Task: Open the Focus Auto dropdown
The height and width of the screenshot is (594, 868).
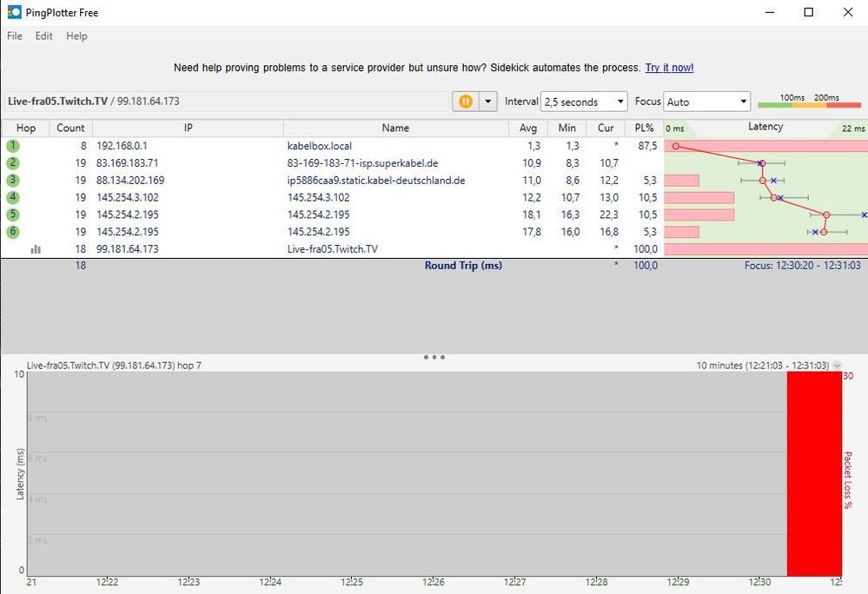Action: (706, 102)
